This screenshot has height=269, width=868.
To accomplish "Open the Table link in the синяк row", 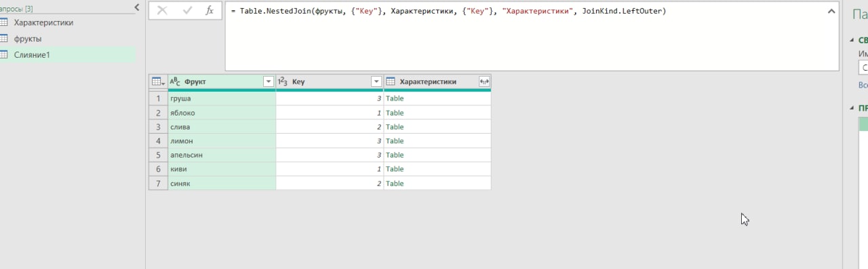I will [x=395, y=183].
